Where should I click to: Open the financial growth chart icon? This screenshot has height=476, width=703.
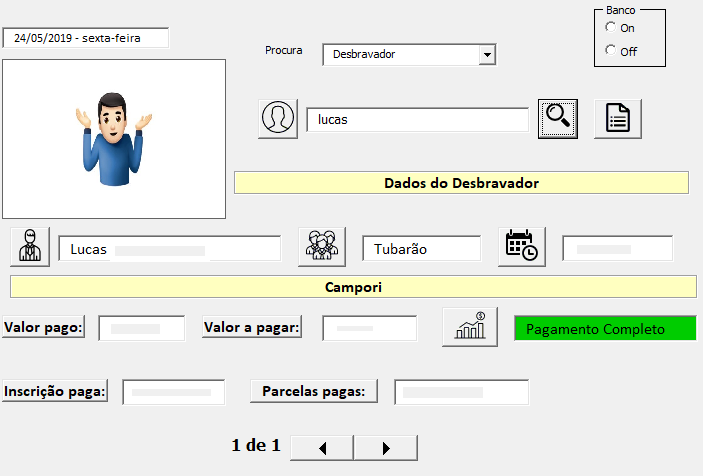click(470, 327)
